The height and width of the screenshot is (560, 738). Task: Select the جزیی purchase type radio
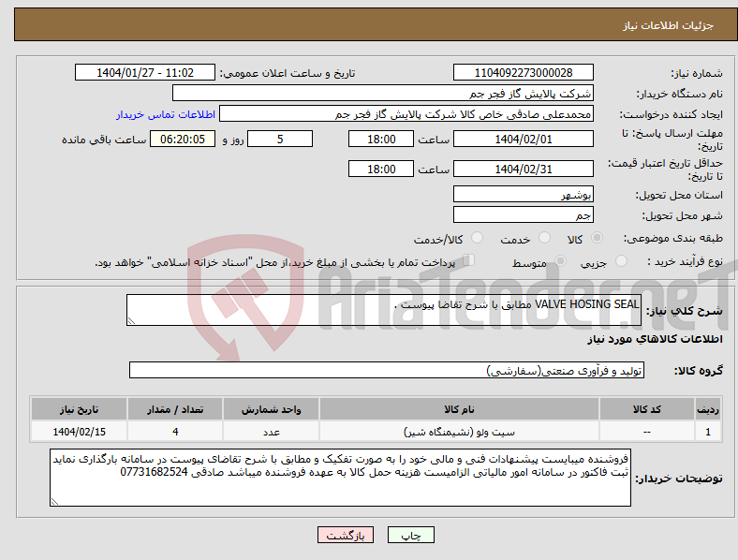621,260
